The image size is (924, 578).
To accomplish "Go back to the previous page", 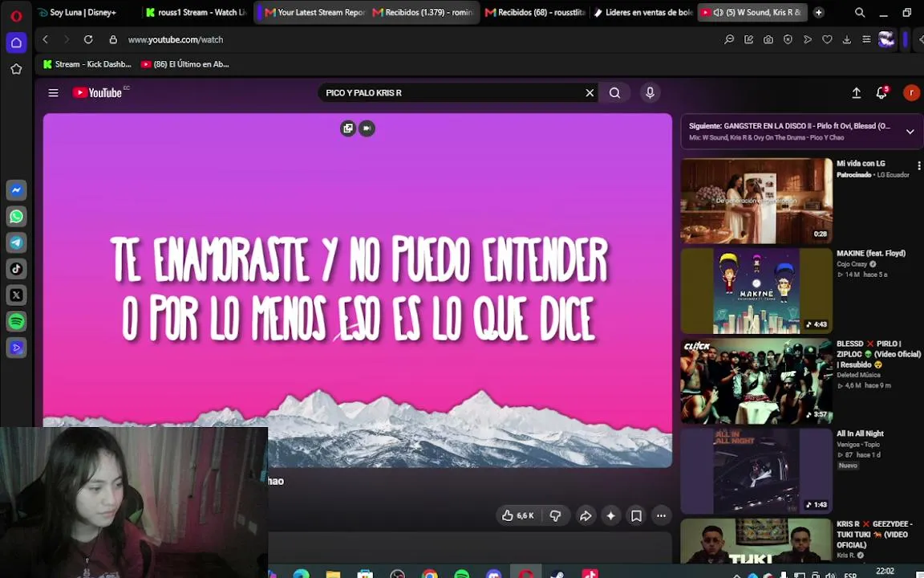I will (46, 39).
